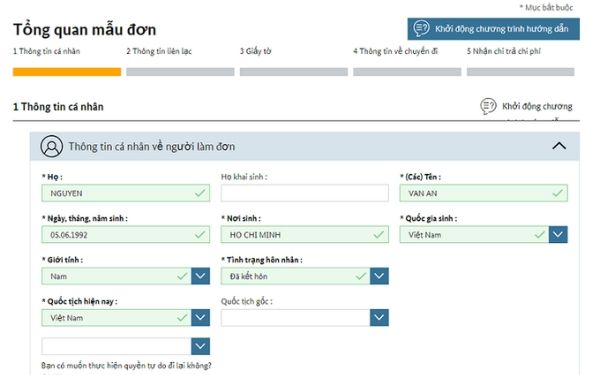Click the speech bubble help icon in section header

pyautogui.click(x=488, y=106)
